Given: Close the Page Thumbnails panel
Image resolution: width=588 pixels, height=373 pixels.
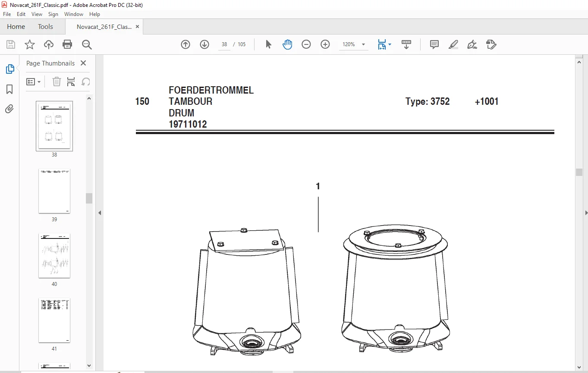Looking at the screenshot, I should click(x=83, y=63).
